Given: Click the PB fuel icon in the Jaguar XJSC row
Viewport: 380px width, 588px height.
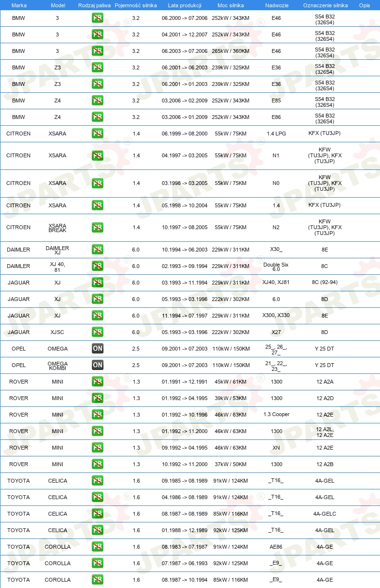Looking at the screenshot, I should point(97,333).
